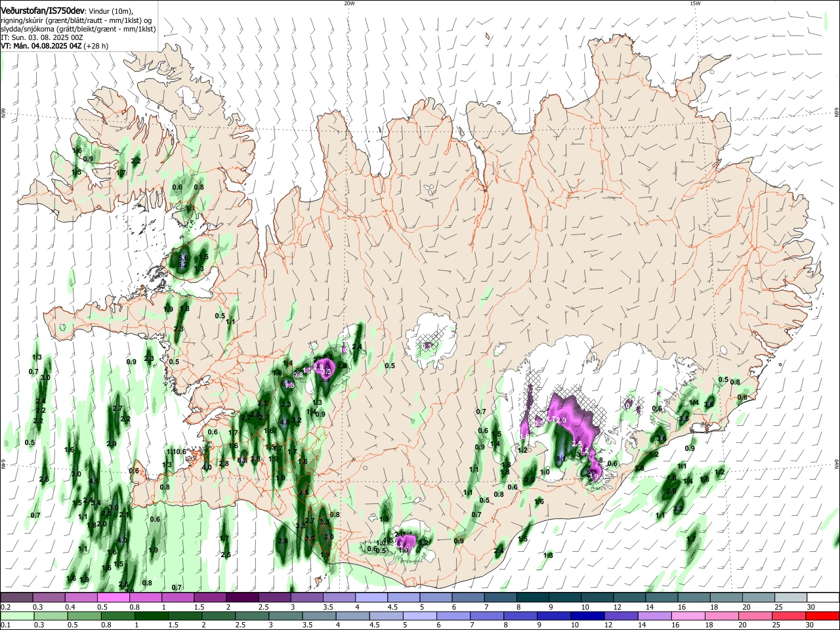Viewport: 840px width, 630px height.
Task: Click the upper scale swatch between 18 and 20
Action: (726, 598)
